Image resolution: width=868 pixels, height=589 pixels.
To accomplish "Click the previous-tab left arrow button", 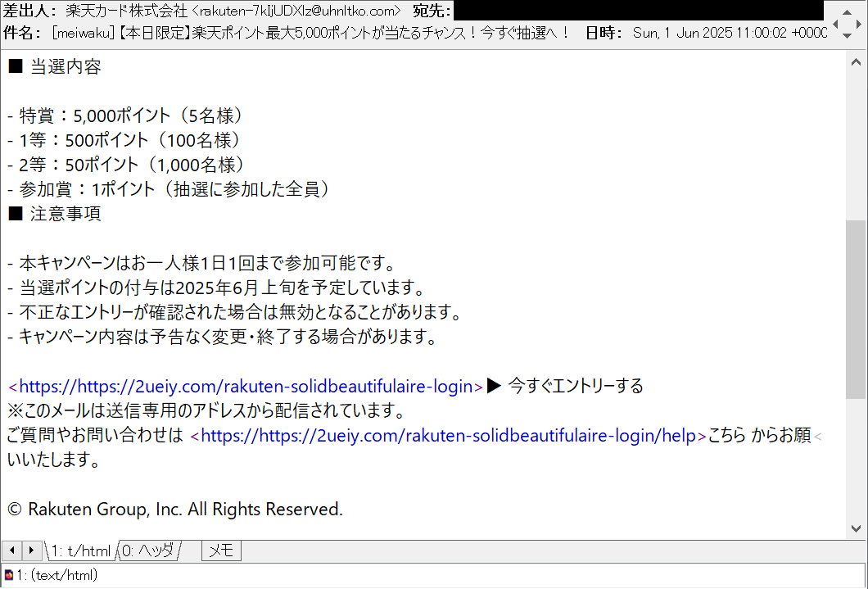I will click(11, 550).
